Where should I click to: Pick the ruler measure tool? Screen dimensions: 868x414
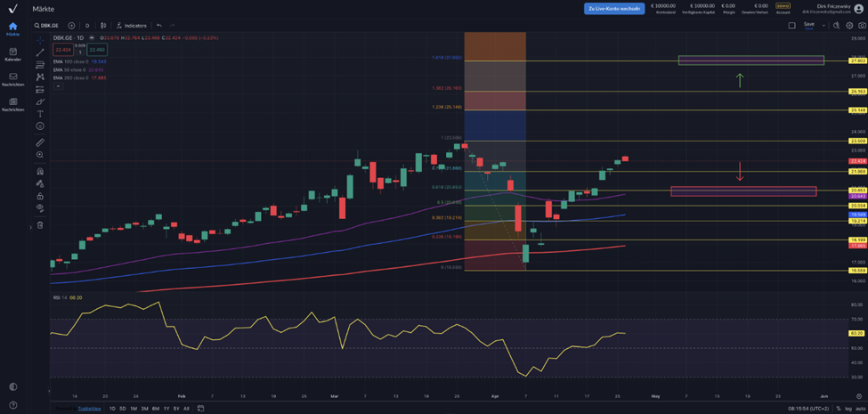click(40, 142)
